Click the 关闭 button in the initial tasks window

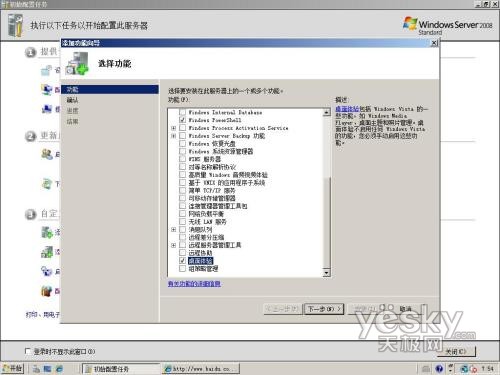[456, 351]
